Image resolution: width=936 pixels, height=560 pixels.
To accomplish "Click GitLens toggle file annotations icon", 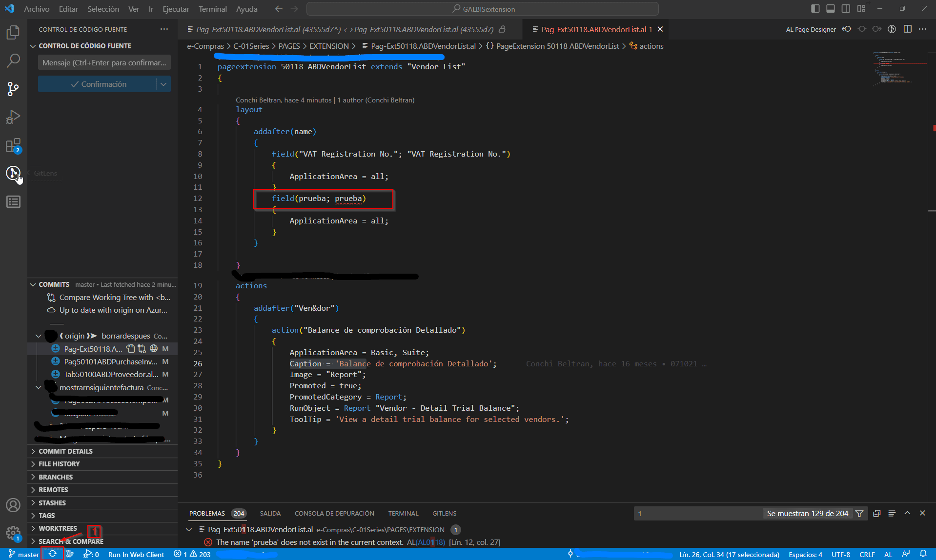I will tap(892, 29).
